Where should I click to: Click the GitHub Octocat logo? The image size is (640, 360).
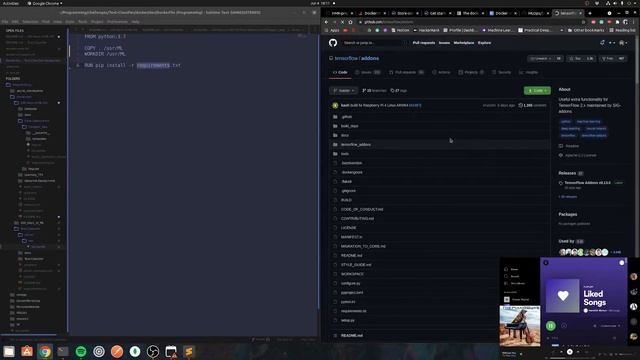[333, 43]
